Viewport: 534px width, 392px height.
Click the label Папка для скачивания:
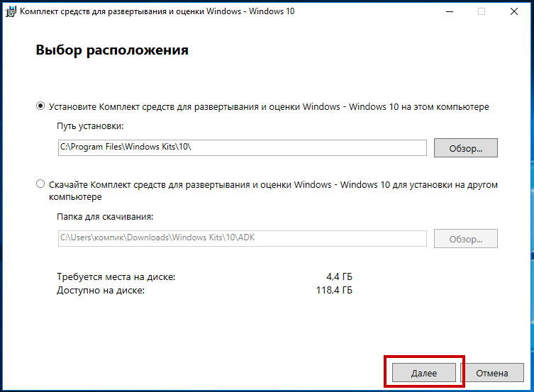[x=105, y=216]
